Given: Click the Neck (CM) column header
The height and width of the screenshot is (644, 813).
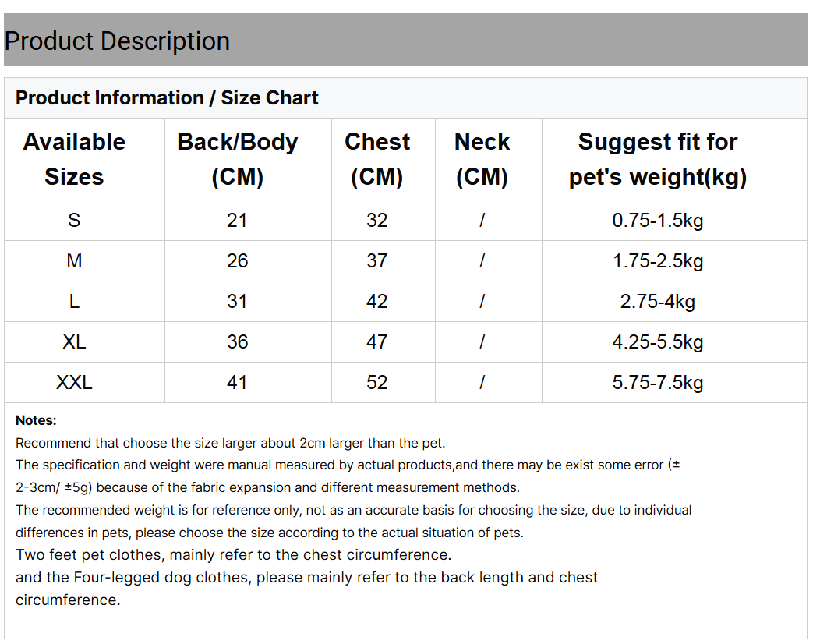Looking at the screenshot, I should pos(482,159).
